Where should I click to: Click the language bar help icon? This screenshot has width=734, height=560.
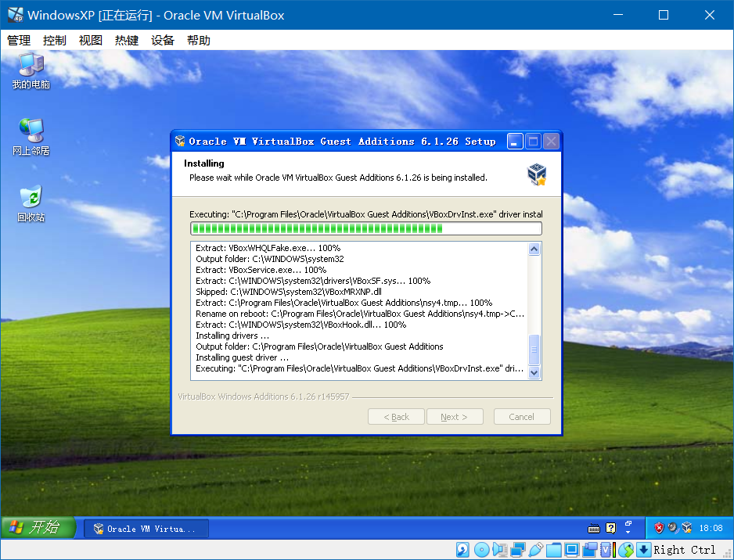coord(611,528)
